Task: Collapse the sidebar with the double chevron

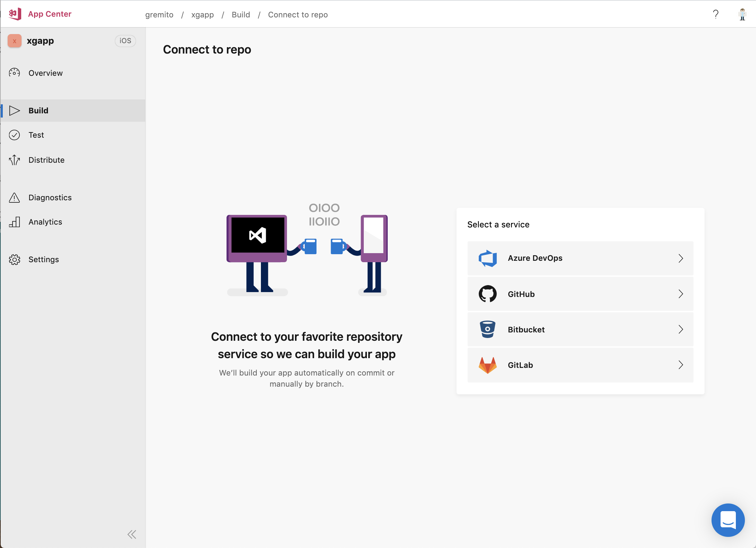Action: pos(132,534)
